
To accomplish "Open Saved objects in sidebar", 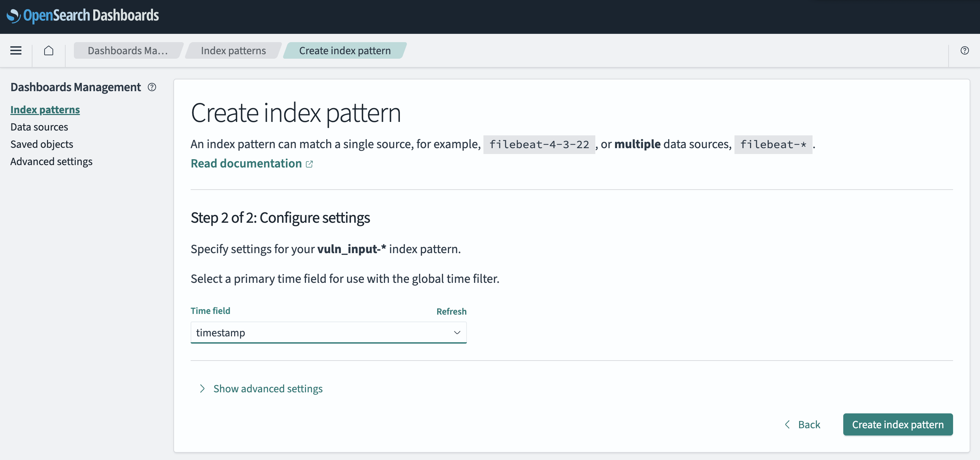I will 42,144.
